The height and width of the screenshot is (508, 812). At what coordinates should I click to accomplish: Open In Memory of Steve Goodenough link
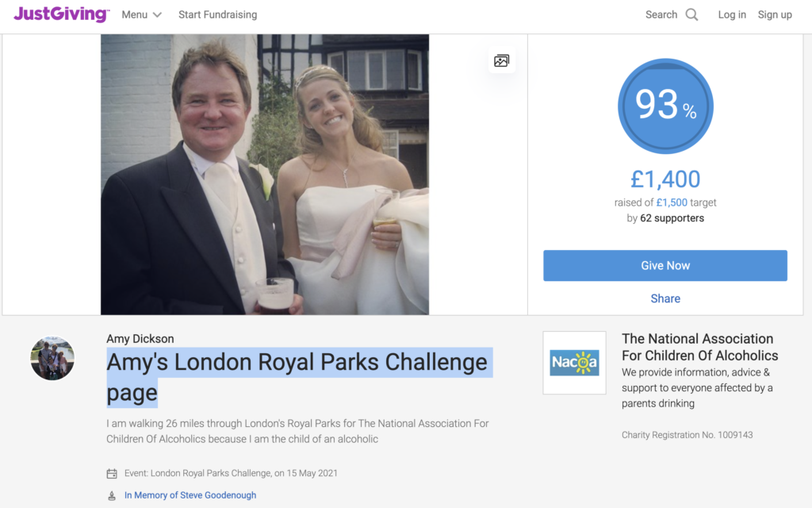coord(190,495)
